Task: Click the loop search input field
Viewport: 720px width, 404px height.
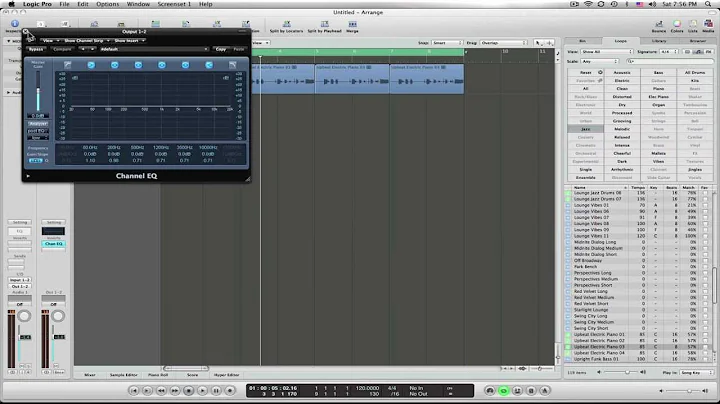Action: point(669,61)
